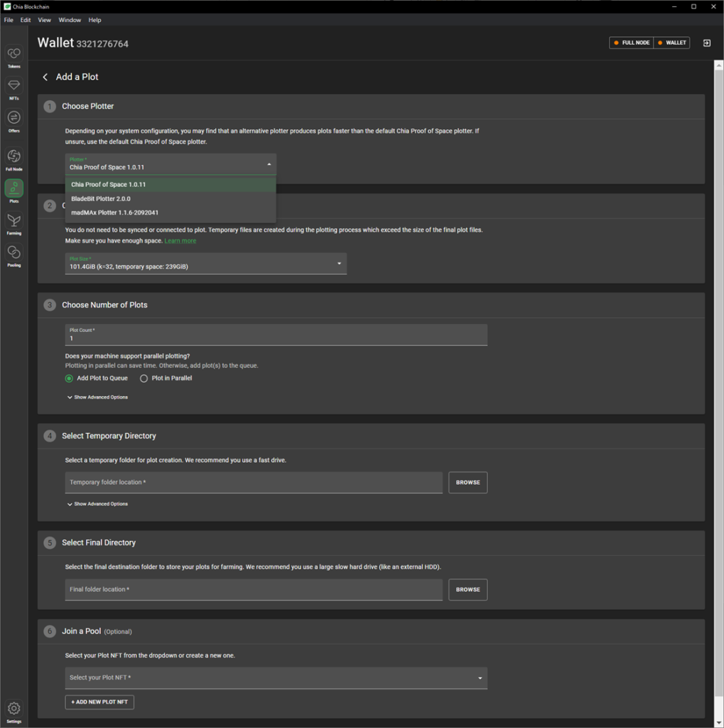The image size is (724, 728).
Task: Open the Edit menu
Action: 26,20
